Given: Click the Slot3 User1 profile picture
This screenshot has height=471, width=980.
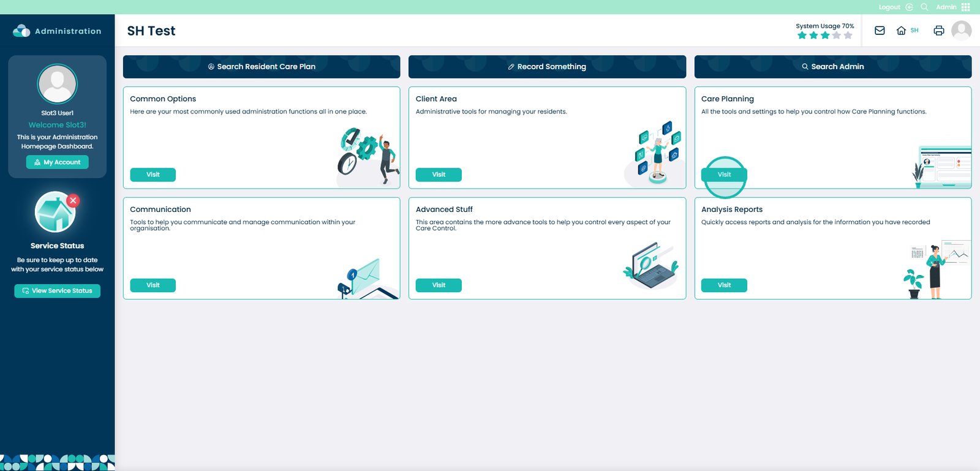Looking at the screenshot, I should point(58,84).
